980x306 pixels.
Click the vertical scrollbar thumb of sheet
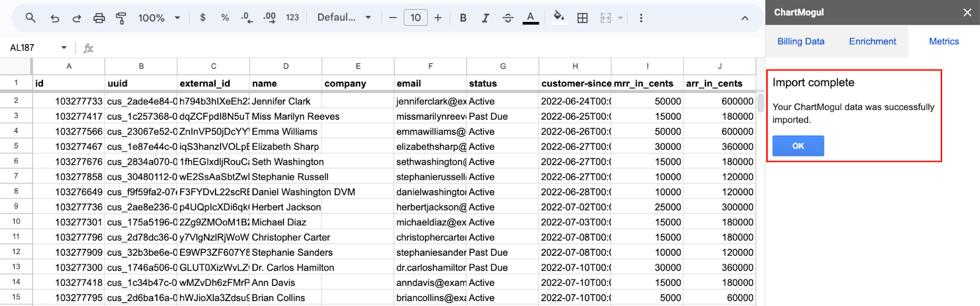[761, 102]
